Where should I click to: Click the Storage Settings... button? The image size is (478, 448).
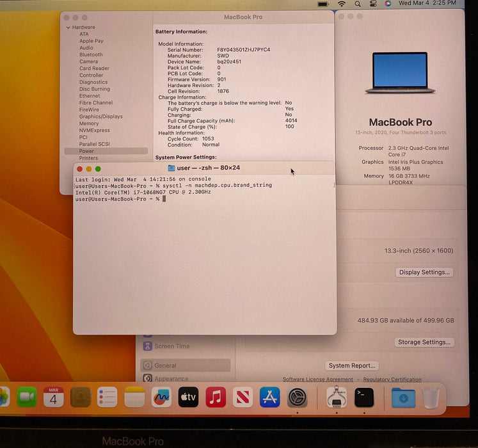[424, 342]
